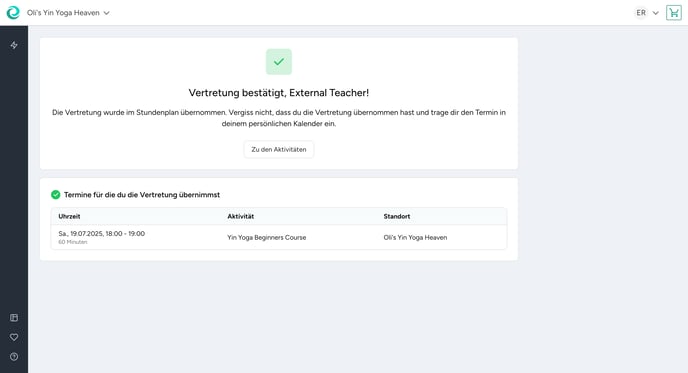The width and height of the screenshot is (688, 373).
Task: Open the table layout sidebar icon
Action: coord(14,318)
